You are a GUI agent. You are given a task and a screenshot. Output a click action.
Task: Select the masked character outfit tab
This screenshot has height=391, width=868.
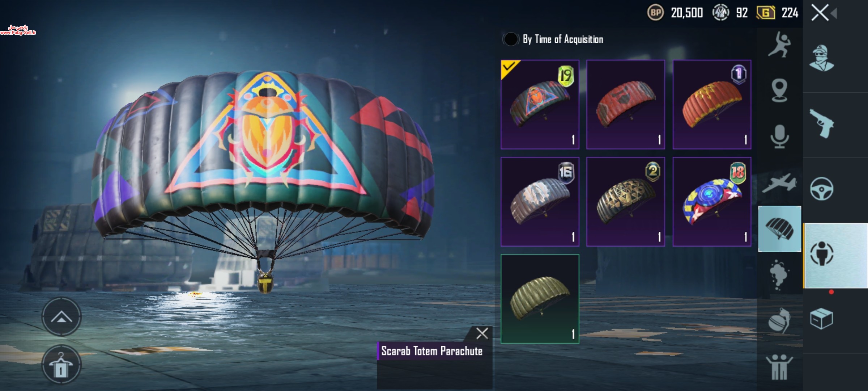coord(821,58)
